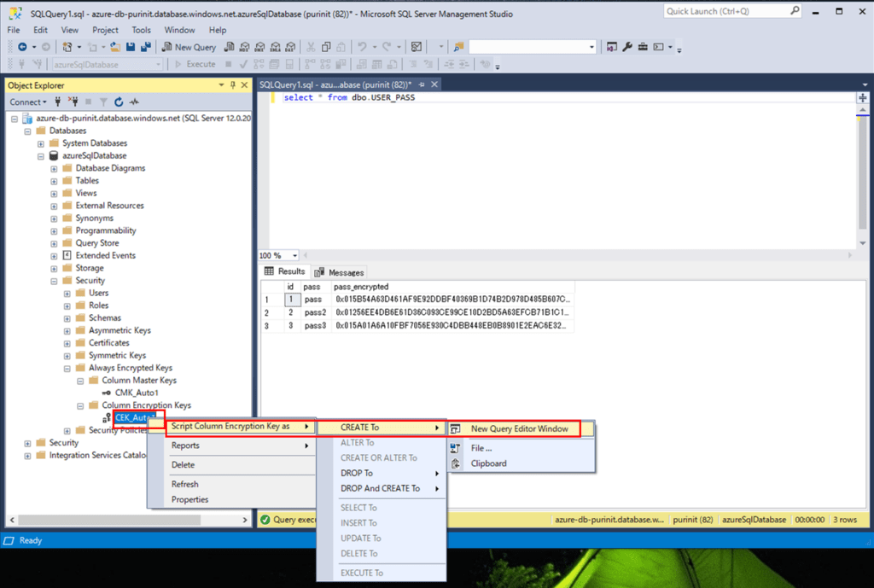This screenshot has height=588, width=874.
Task: Click the Toolbox icon in toolbar
Action: click(x=643, y=48)
